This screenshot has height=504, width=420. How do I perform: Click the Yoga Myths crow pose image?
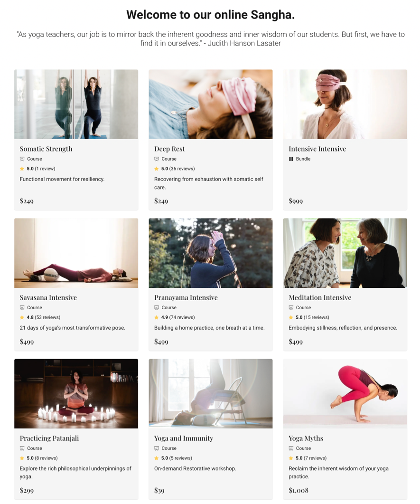[x=345, y=394]
